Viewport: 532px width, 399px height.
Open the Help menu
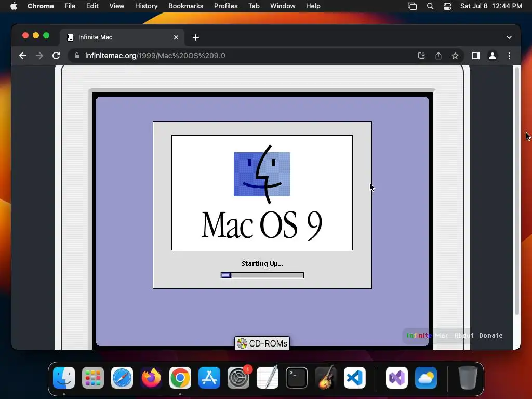[313, 6]
